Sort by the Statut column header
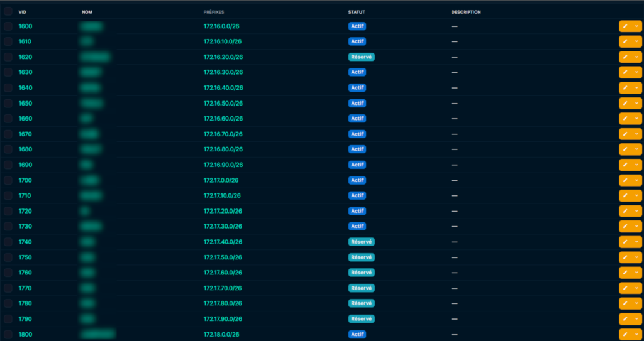Image resolution: width=644 pixels, height=341 pixels. point(357,12)
